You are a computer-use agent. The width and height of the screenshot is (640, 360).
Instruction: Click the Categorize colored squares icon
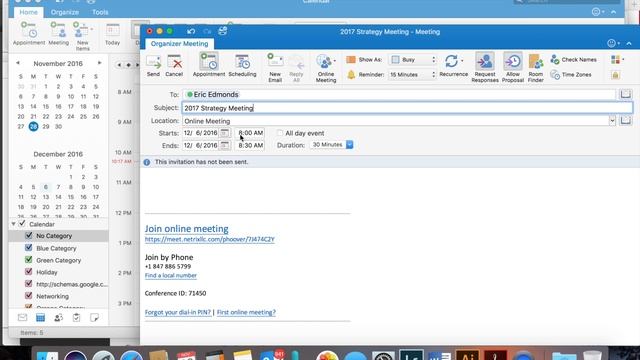point(616,60)
